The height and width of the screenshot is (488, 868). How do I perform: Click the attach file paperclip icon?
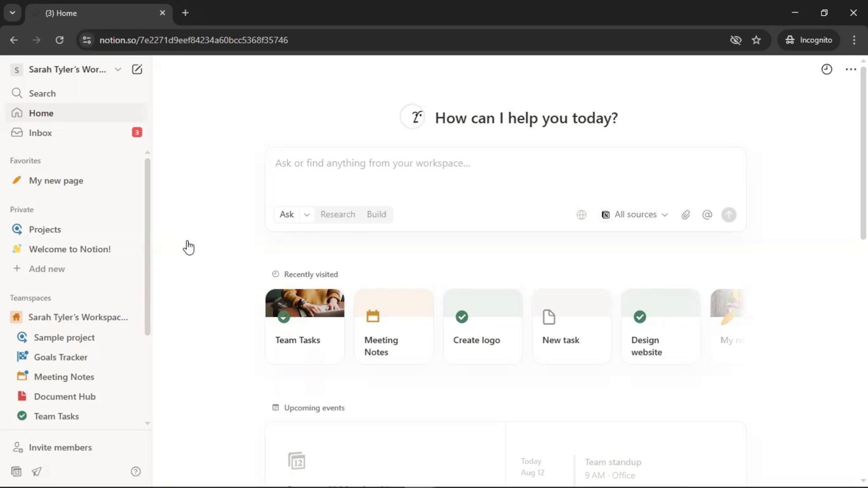click(685, 215)
